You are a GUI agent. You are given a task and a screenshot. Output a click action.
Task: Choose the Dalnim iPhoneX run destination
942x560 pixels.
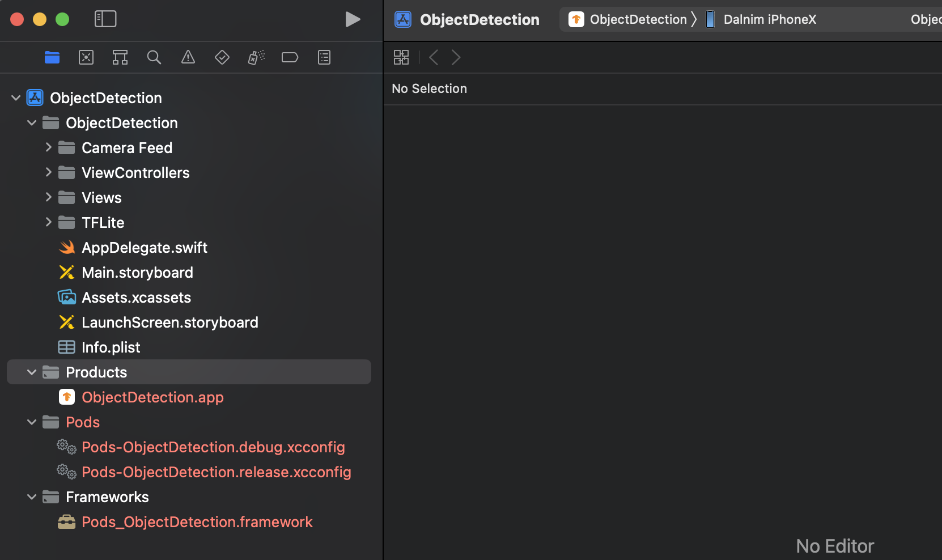tap(770, 19)
